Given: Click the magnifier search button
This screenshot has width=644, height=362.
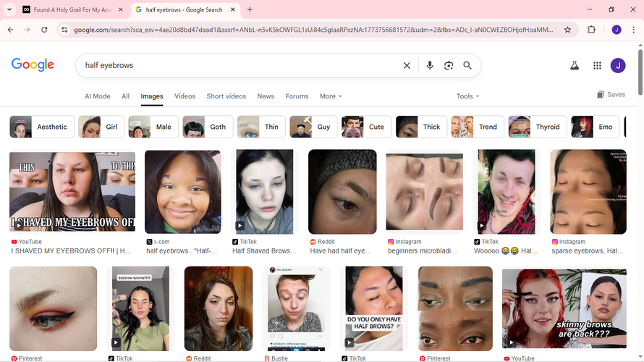Looking at the screenshot, I should click(467, 65).
